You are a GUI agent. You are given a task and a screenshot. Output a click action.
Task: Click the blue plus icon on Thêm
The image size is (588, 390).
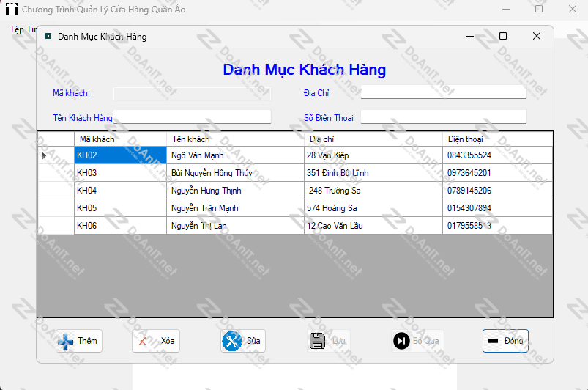66,341
